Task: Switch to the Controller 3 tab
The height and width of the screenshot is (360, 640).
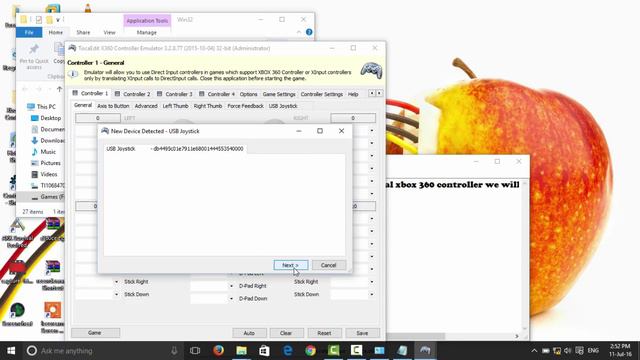Action: coord(175,94)
